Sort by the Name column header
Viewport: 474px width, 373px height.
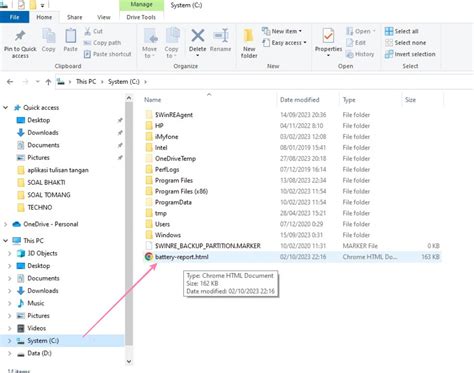click(x=152, y=100)
